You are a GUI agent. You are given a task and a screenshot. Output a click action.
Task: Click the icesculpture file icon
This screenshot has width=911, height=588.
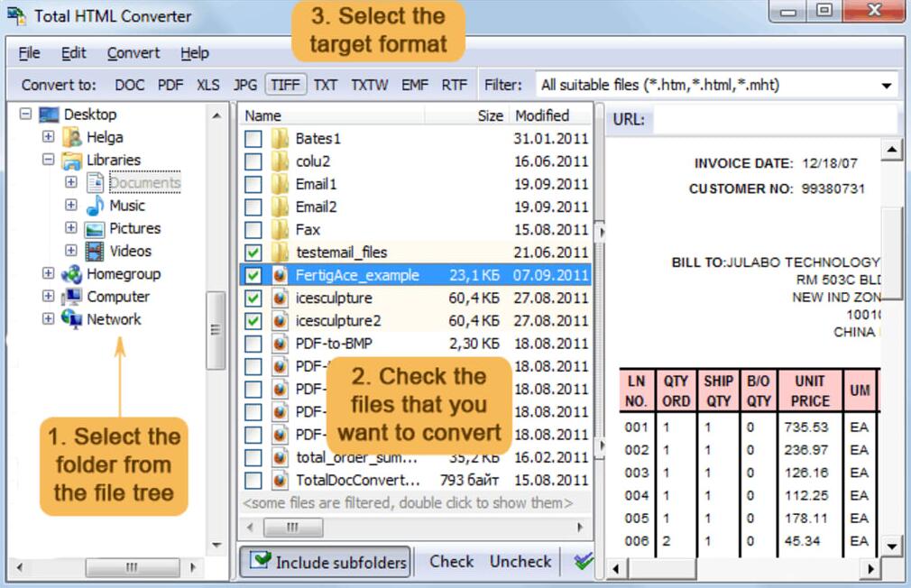click(x=280, y=298)
